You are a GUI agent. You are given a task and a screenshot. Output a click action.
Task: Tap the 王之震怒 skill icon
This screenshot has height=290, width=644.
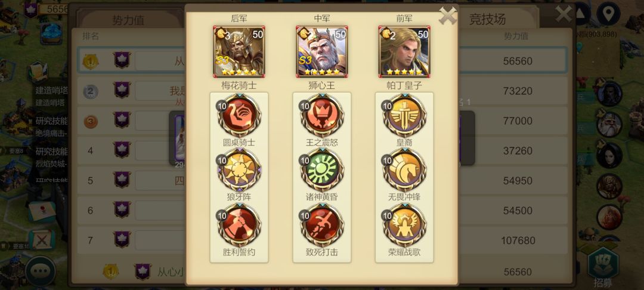click(x=322, y=116)
